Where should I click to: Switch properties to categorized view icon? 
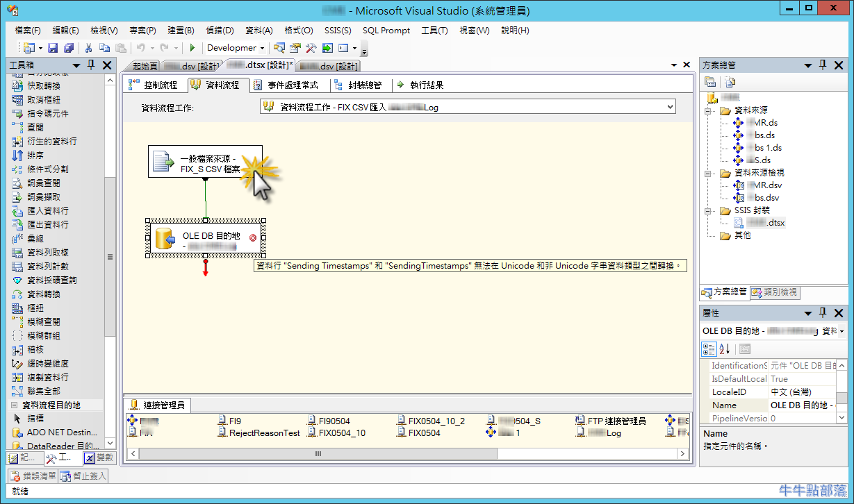click(x=709, y=348)
